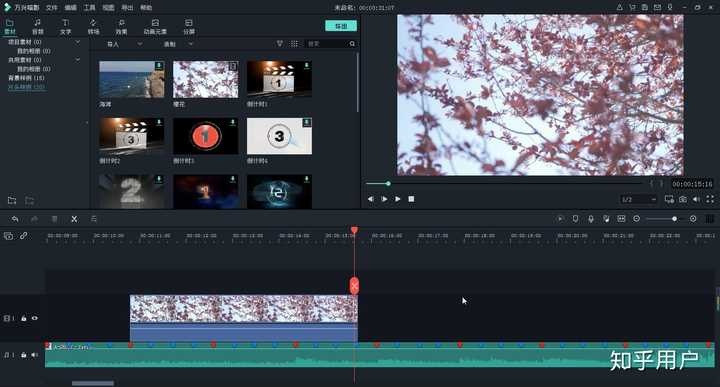Open preview display settings icon
The width and height of the screenshot is (720, 387).
click(x=669, y=199)
